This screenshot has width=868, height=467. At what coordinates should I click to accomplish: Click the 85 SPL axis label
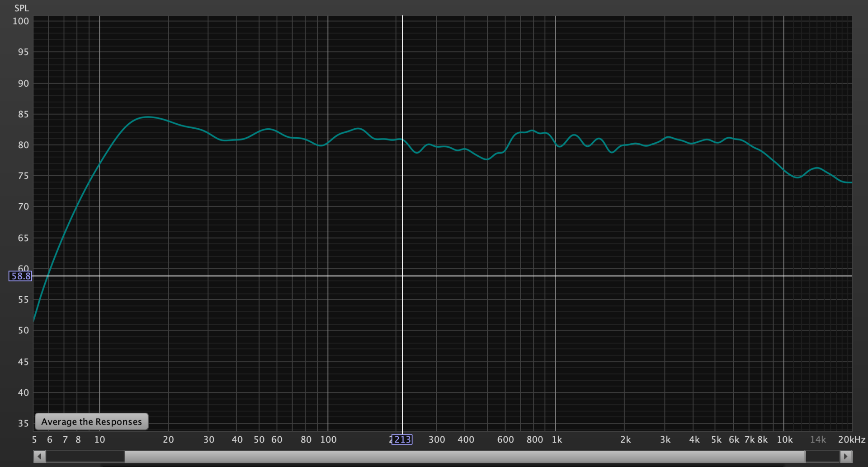[x=23, y=114]
